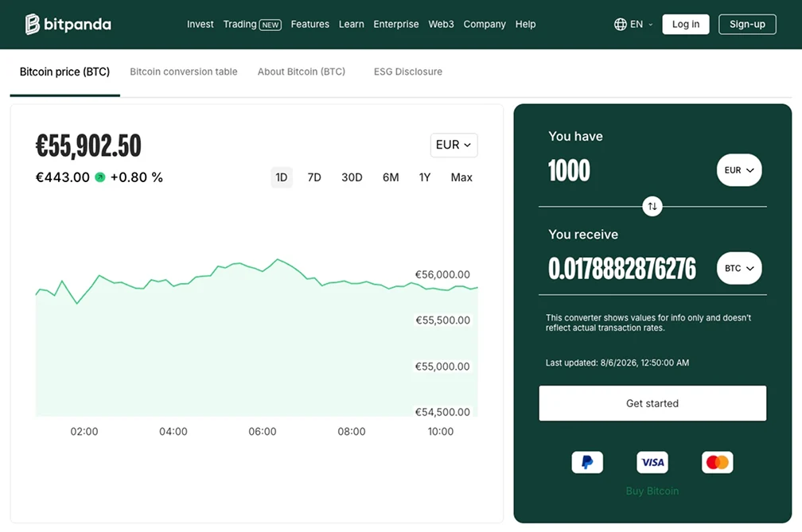Switch to About Bitcoin (BTC) tab

(302, 72)
